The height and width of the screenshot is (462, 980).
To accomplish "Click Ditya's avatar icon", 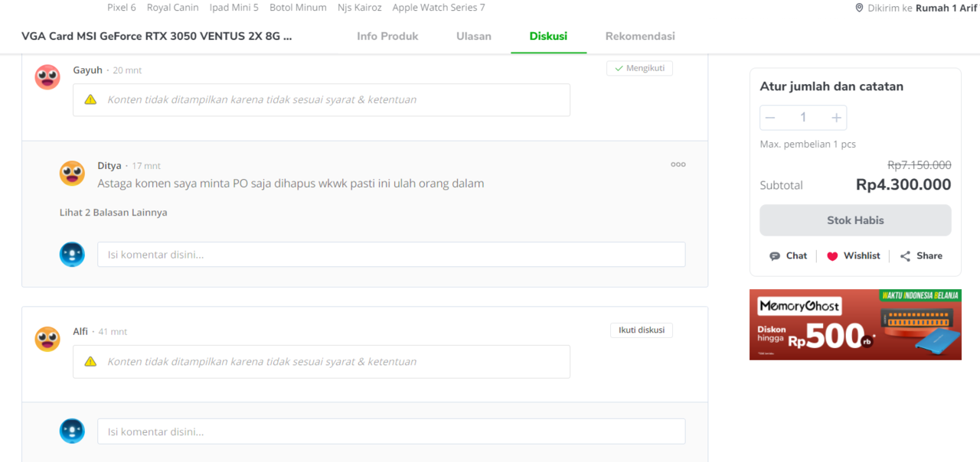I will tap(72, 174).
